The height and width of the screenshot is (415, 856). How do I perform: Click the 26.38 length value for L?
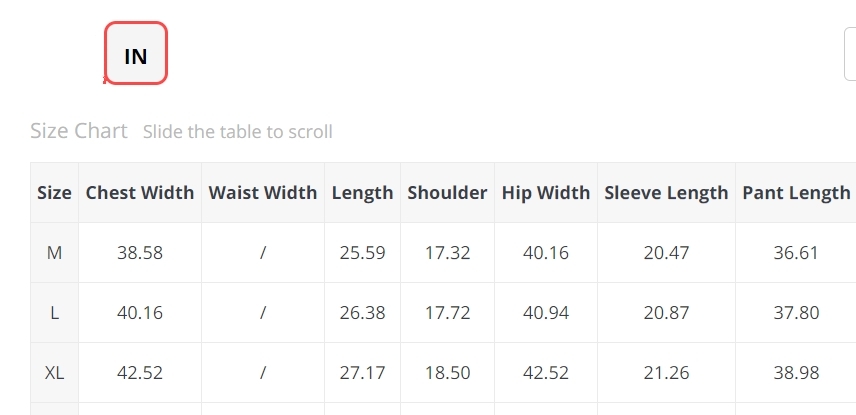pyautogui.click(x=362, y=312)
